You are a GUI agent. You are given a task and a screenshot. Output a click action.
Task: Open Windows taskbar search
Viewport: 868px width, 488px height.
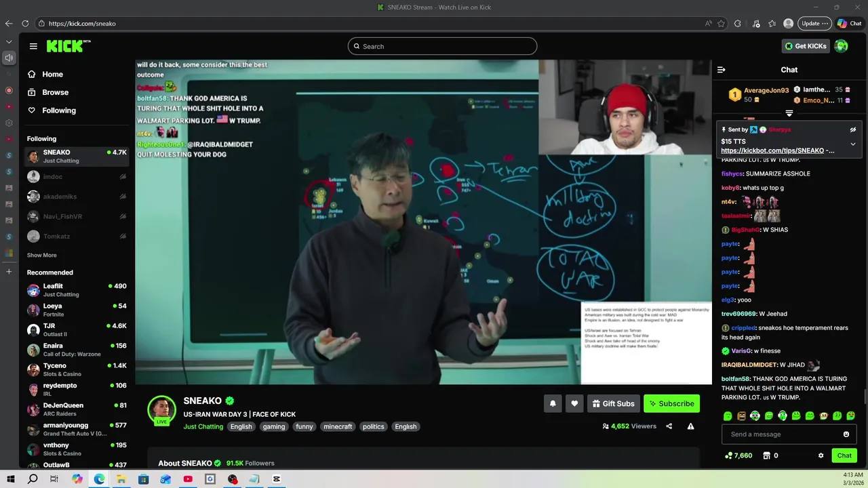[33, 479]
